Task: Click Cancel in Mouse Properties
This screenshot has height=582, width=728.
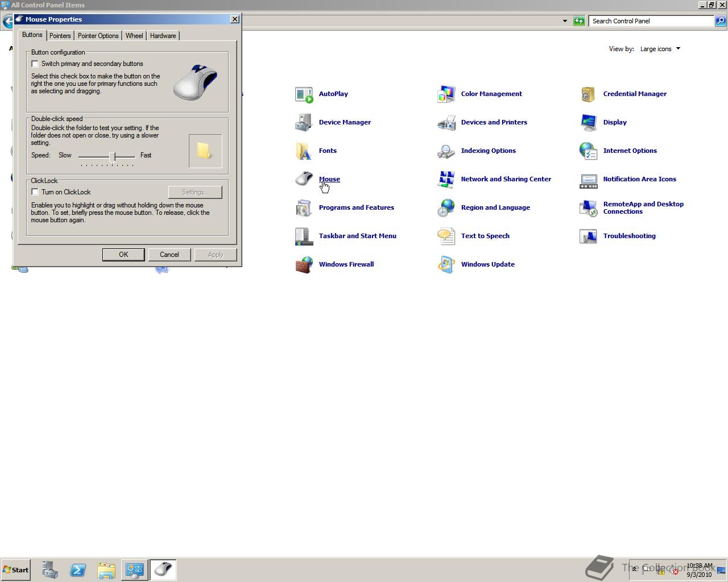Action: [169, 255]
